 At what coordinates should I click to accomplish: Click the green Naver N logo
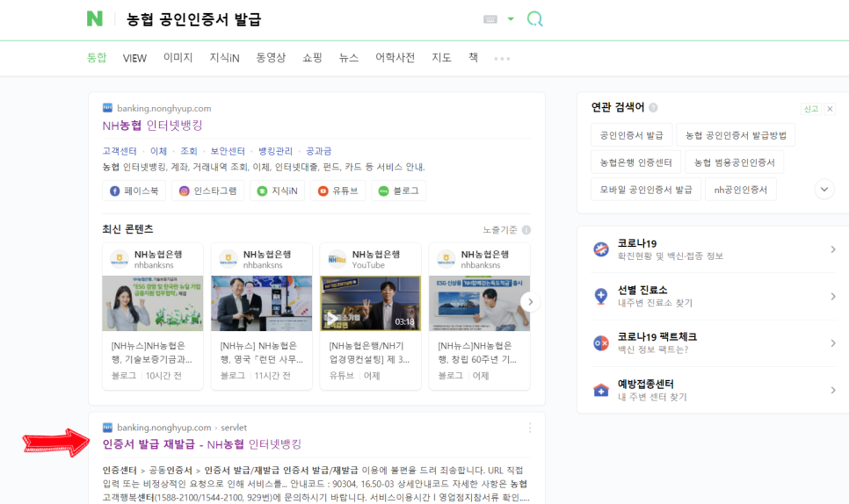tap(95, 19)
